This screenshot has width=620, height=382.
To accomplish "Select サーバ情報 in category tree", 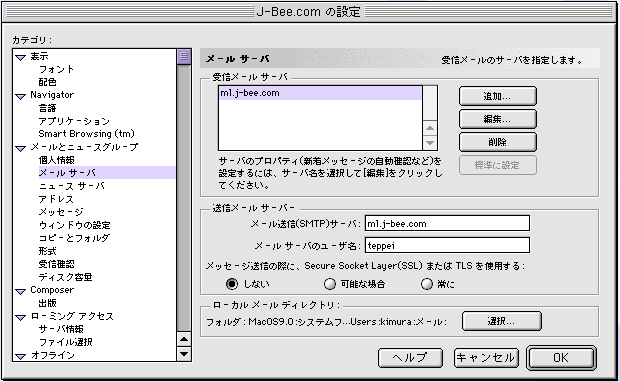I will point(61,329).
